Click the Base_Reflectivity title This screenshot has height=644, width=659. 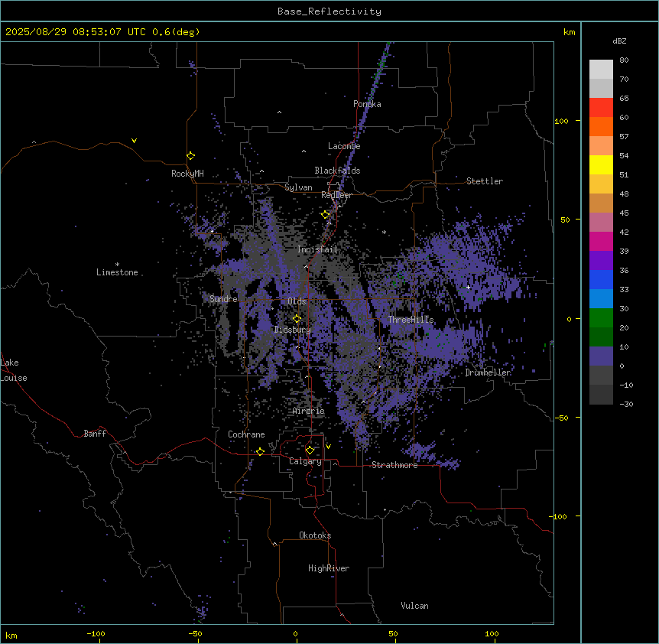pos(329,11)
